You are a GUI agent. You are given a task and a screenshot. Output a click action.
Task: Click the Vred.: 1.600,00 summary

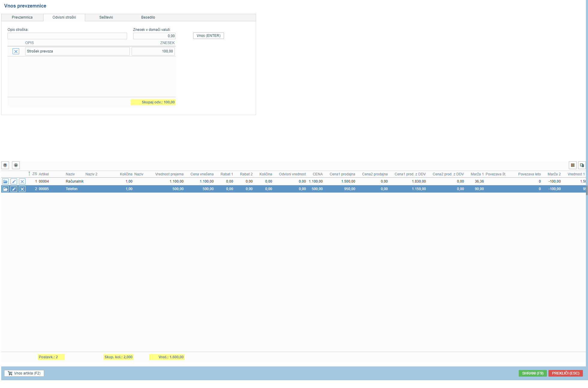click(167, 357)
